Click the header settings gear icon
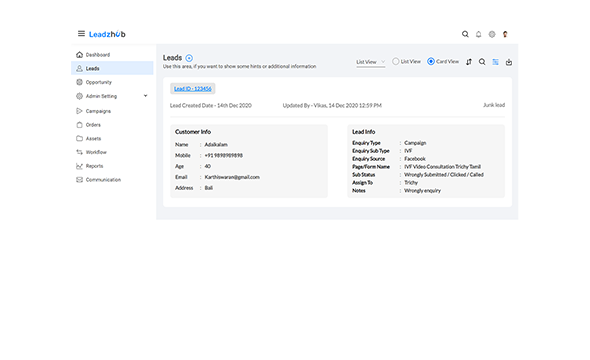The width and height of the screenshot is (590, 360). tap(492, 34)
